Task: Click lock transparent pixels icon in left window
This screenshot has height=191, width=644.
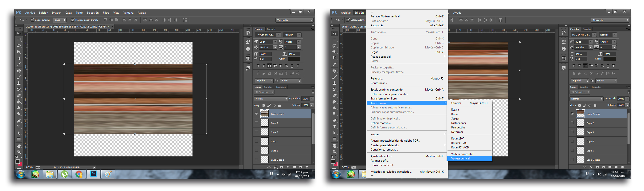Action: tap(264, 105)
